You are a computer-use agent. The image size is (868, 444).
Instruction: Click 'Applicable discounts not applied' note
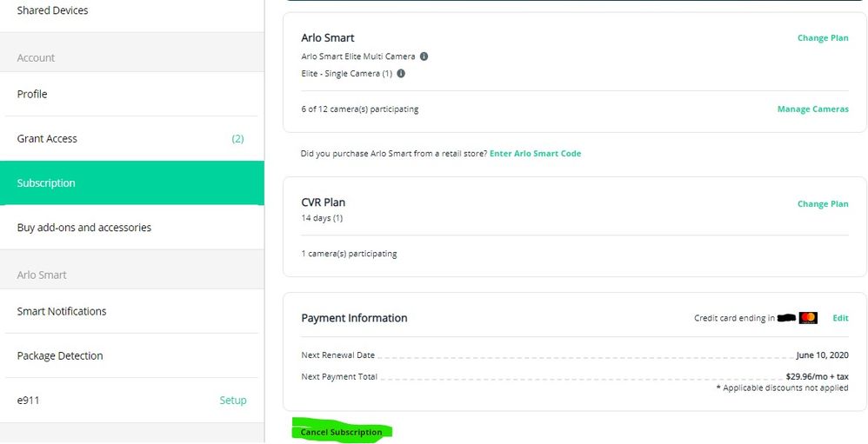pyautogui.click(x=782, y=388)
